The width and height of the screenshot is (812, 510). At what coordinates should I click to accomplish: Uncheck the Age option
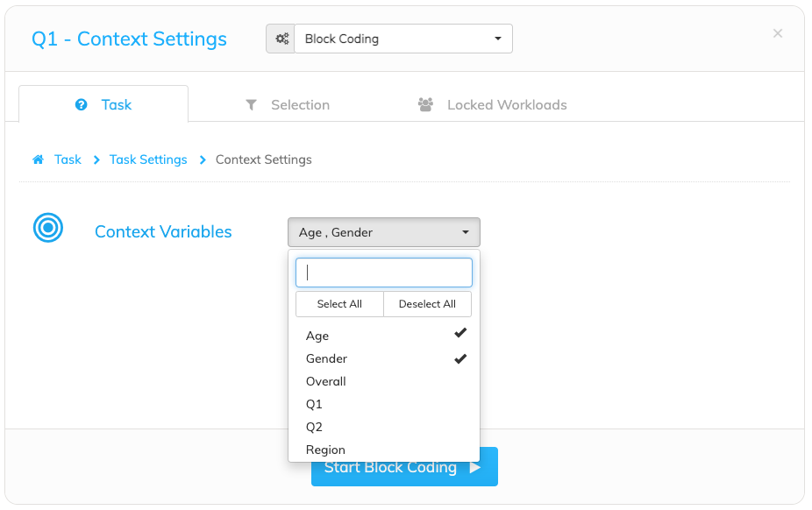click(384, 335)
